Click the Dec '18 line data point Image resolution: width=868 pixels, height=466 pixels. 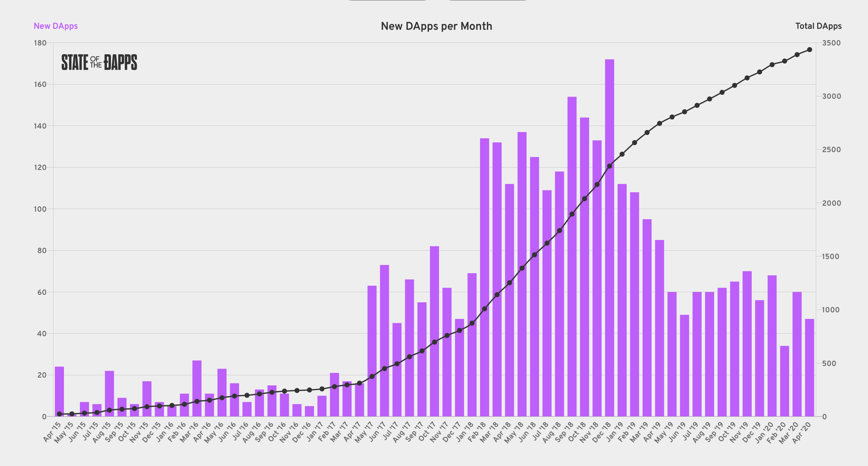tap(609, 166)
